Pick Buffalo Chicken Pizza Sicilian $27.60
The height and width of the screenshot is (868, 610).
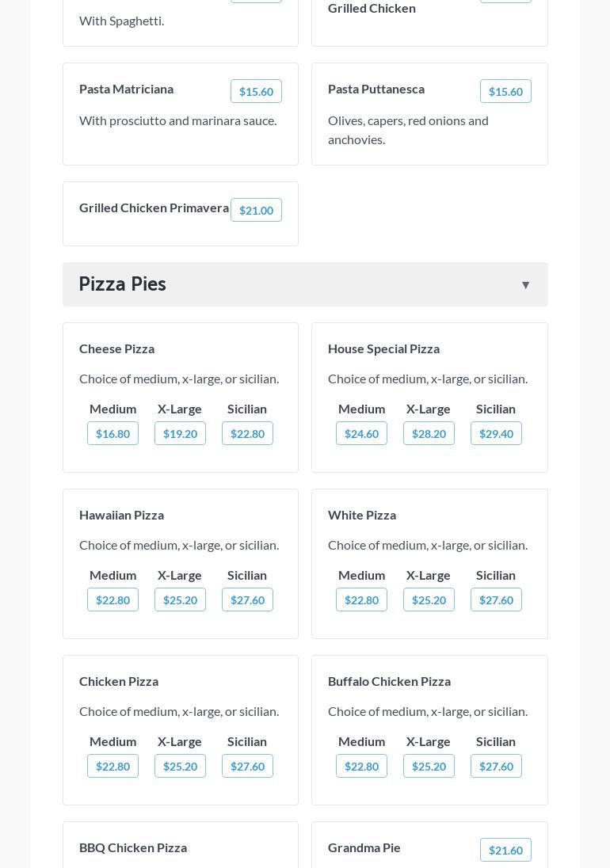(x=496, y=766)
